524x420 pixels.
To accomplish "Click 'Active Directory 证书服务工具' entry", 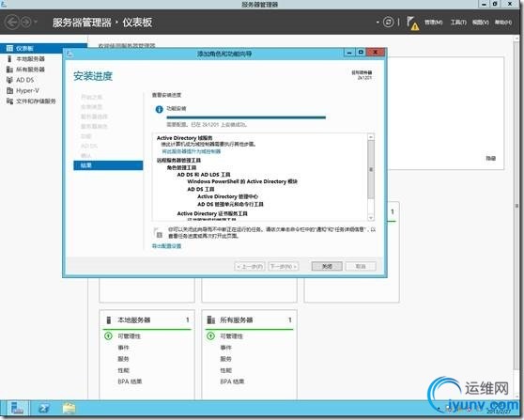I will pos(212,213).
